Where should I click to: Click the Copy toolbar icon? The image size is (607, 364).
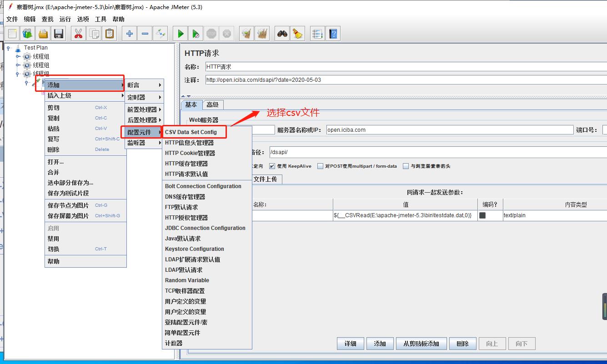pos(94,34)
